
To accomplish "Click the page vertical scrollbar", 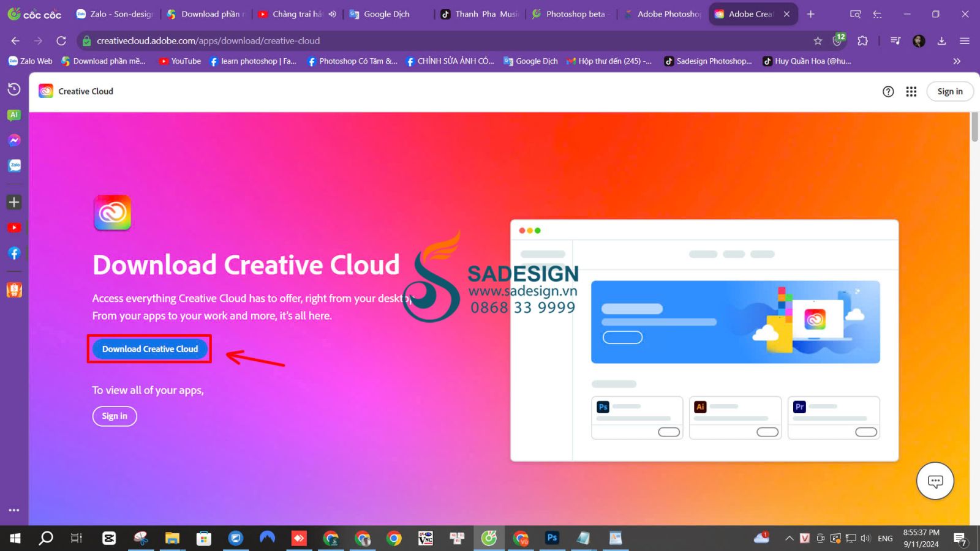I will coord(974,127).
